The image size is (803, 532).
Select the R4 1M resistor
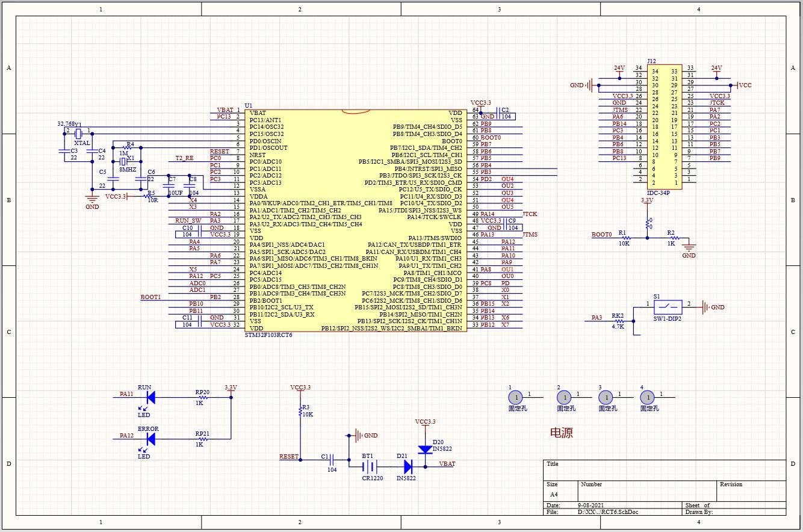pos(128,147)
